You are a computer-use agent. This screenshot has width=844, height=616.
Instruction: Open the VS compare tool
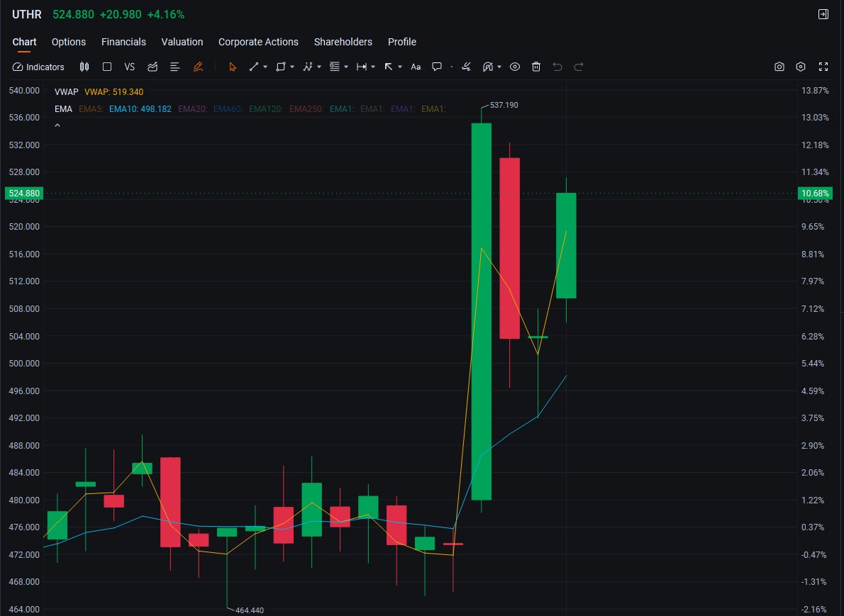(129, 67)
